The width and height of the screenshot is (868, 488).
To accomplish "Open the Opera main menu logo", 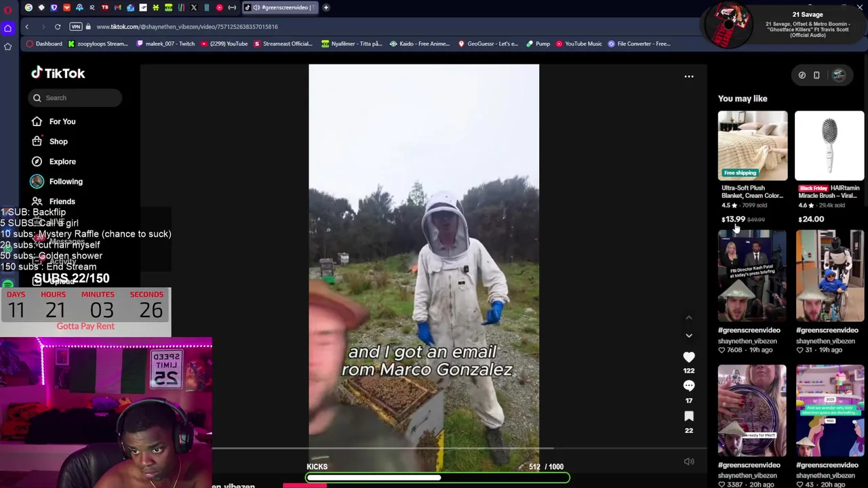I will [7, 10].
